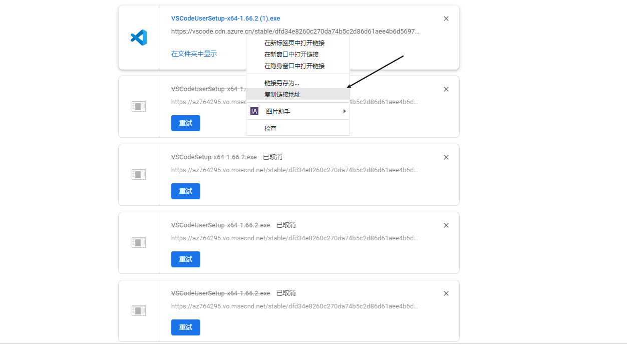Click the file icon beside VSCodeSetup-x64-1.66.2.exe
This screenshot has width=627, height=364.
(x=139, y=174)
